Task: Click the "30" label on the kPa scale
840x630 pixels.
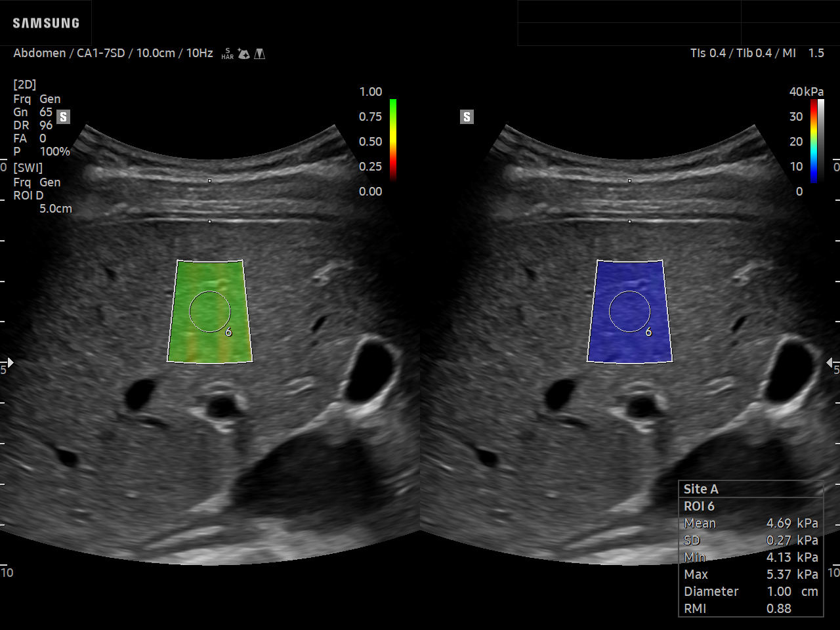Action: pyautogui.click(x=796, y=117)
